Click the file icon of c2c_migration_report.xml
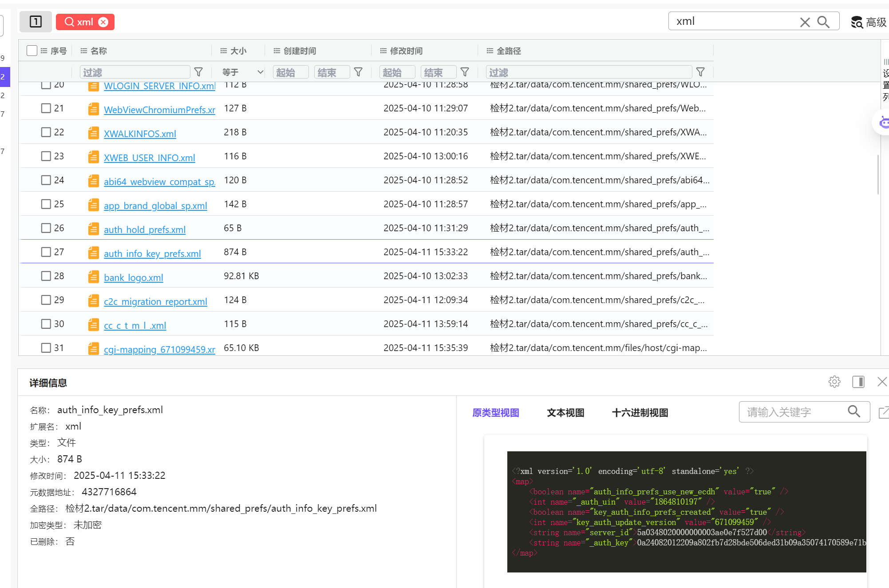This screenshot has width=889, height=588. 93,300
